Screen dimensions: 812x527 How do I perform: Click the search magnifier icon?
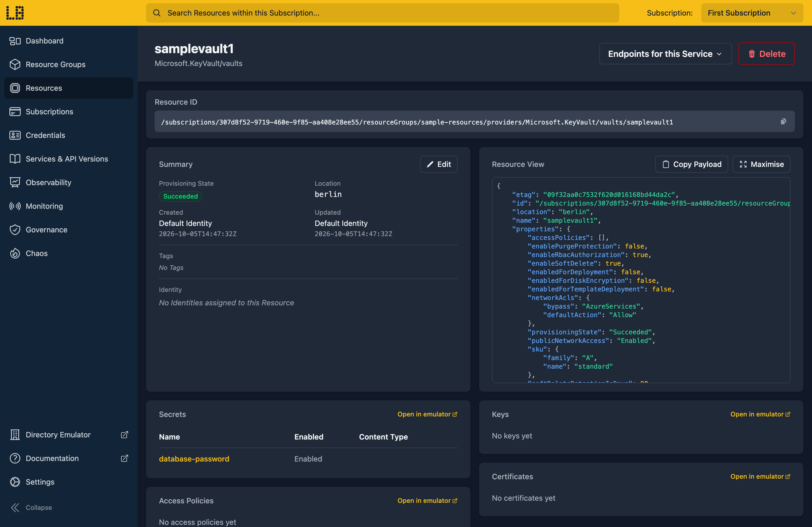(157, 13)
